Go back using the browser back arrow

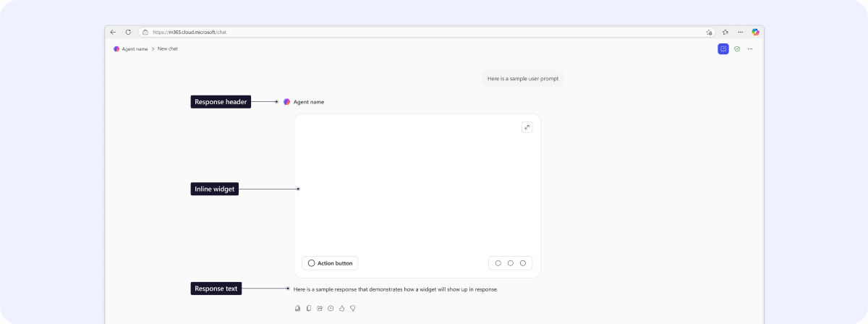click(x=113, y=32)
